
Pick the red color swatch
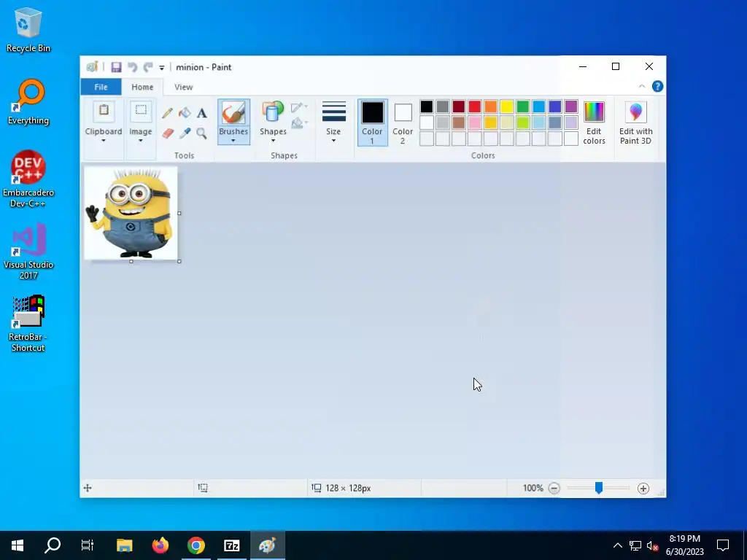pos(474,106)
